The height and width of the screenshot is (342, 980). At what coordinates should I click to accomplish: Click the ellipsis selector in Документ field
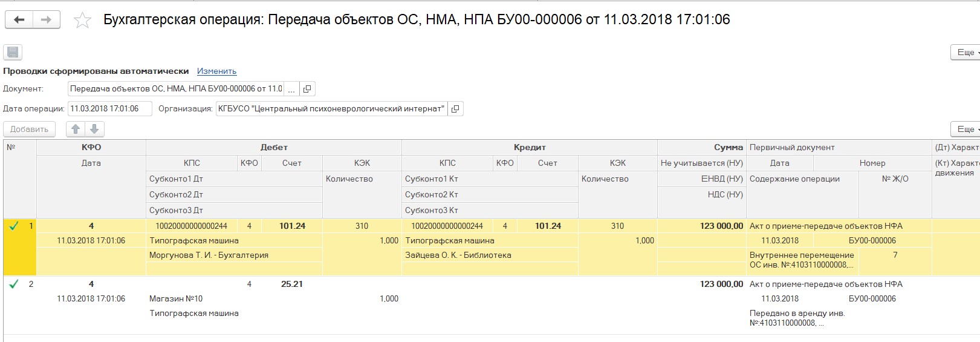point(291,89)
